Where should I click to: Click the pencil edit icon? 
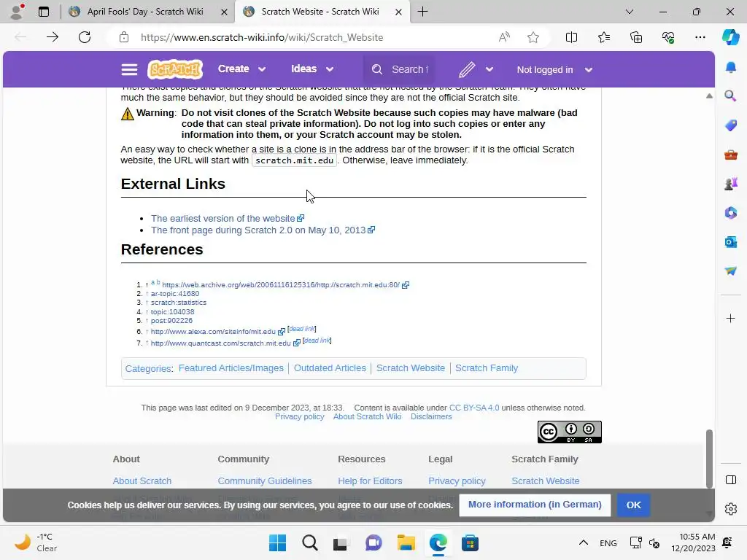467,69
